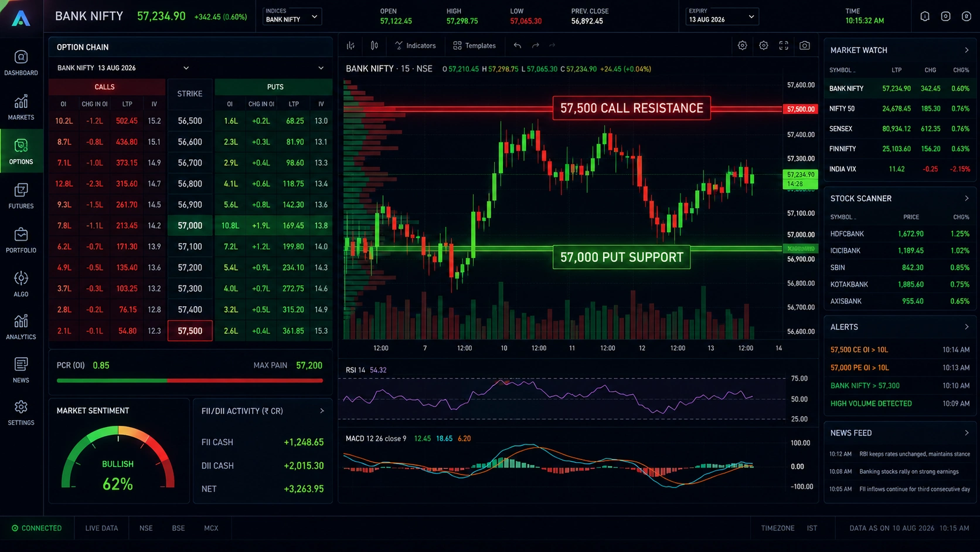Screen dimensions: 980x552
Task: Select SENSEX in Market Watch
Action: [x=900, y=128]
